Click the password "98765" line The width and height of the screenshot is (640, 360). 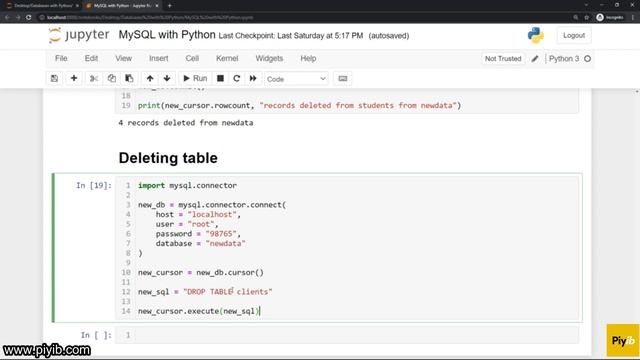pos(198,234)
